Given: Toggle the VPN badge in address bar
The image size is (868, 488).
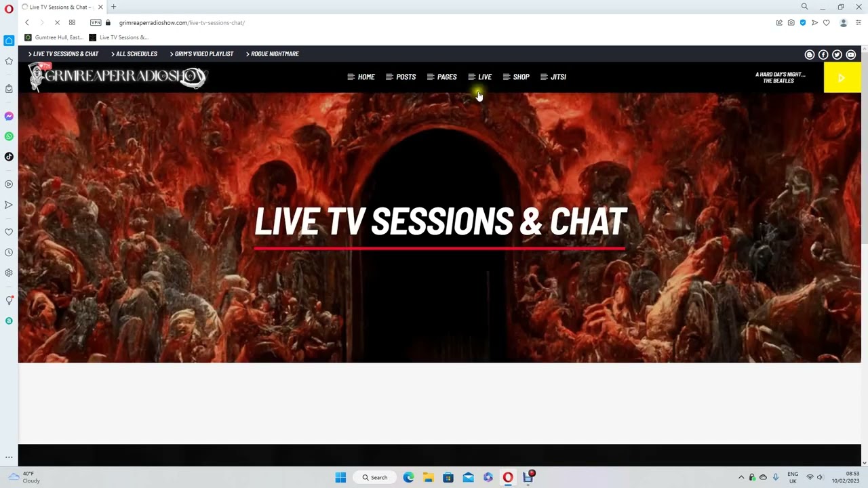Looking at the screenshot, I should [96, 22].
